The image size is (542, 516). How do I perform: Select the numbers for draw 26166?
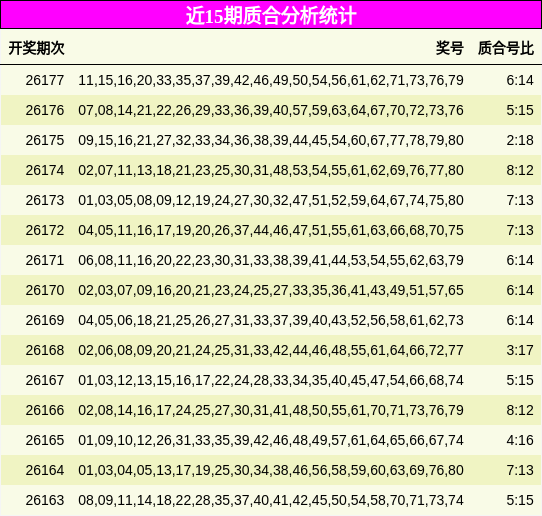pyautogui.click(x=271, y=410)
